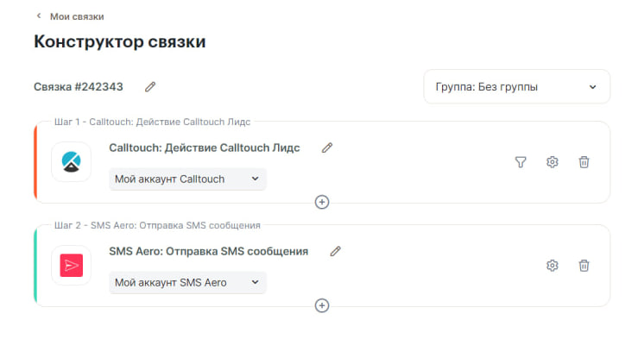Open the Мой аккаунт SMS Aero dropdown
The image size is (644, 339).
(187, 282)
